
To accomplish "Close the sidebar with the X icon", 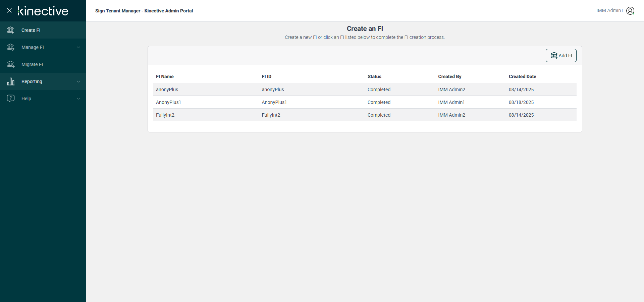I will click(9, 11).
